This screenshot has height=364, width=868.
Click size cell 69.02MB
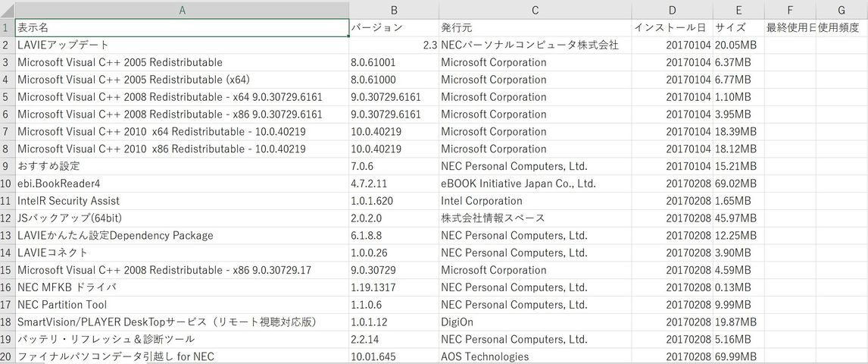tap(738, 184)
